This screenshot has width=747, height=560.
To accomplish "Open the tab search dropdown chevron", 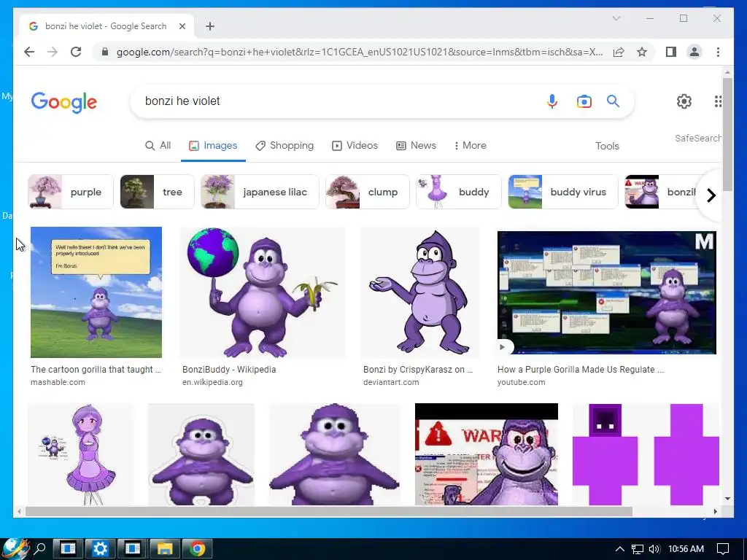I will click(616, 18).
